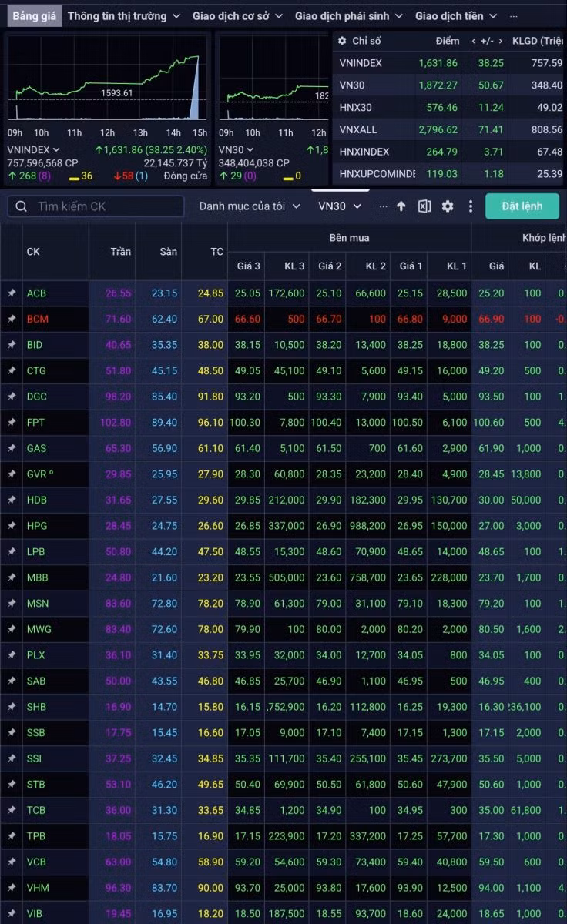Open the BCM ticker symbol
The image size is (567, 924).
[37, 319]
